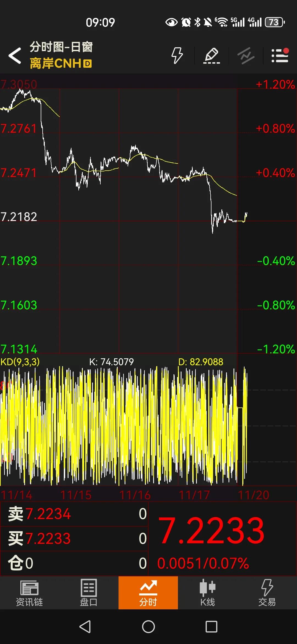Tap the 11/15 date label
The image size is (297, 644).
tap(76, 495)
